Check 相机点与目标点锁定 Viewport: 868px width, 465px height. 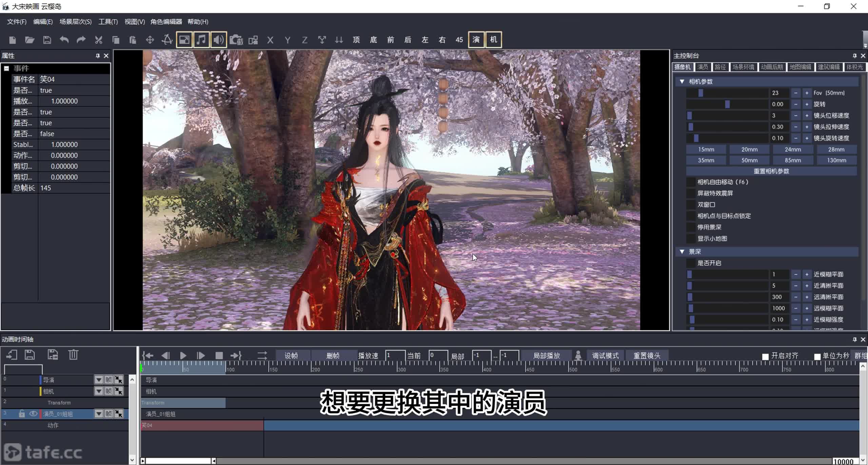click(691, 216)
